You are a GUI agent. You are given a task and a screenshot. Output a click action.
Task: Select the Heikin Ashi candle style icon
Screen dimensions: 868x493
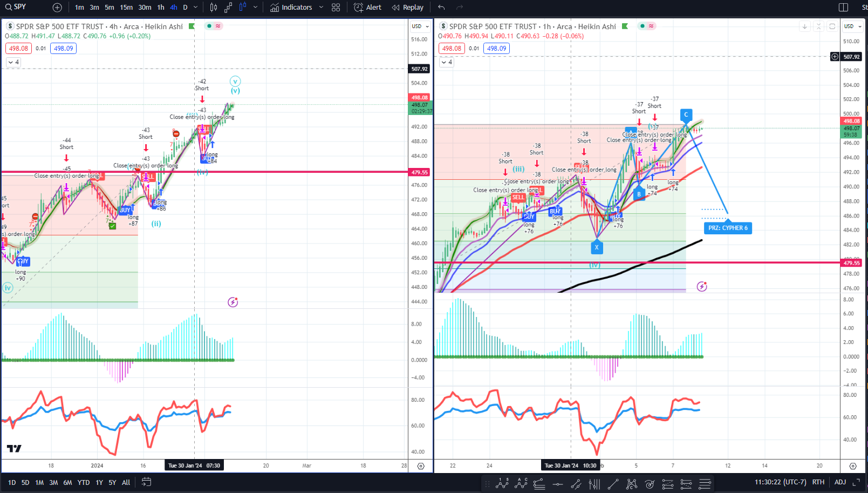242,7
